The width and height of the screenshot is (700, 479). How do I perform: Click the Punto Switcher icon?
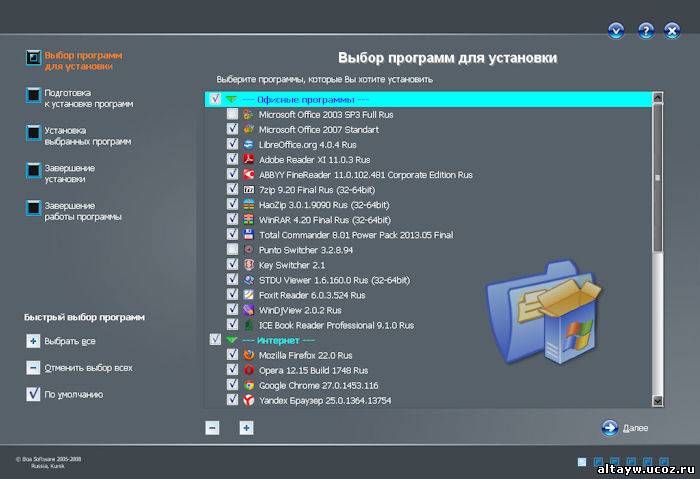[x=248, y=250]
